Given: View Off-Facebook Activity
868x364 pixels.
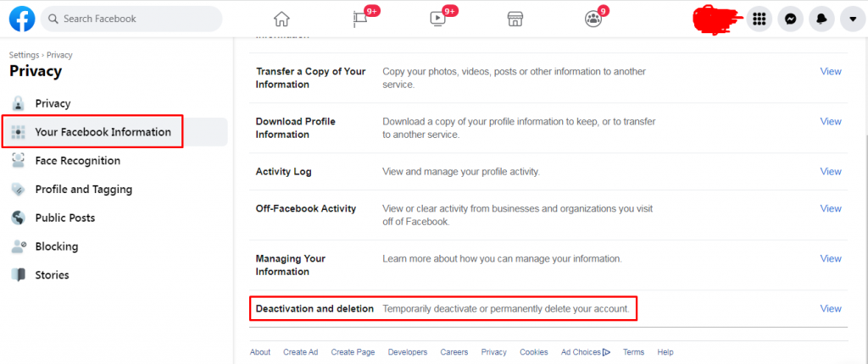Looking at the screenshot, I should 831,208.
